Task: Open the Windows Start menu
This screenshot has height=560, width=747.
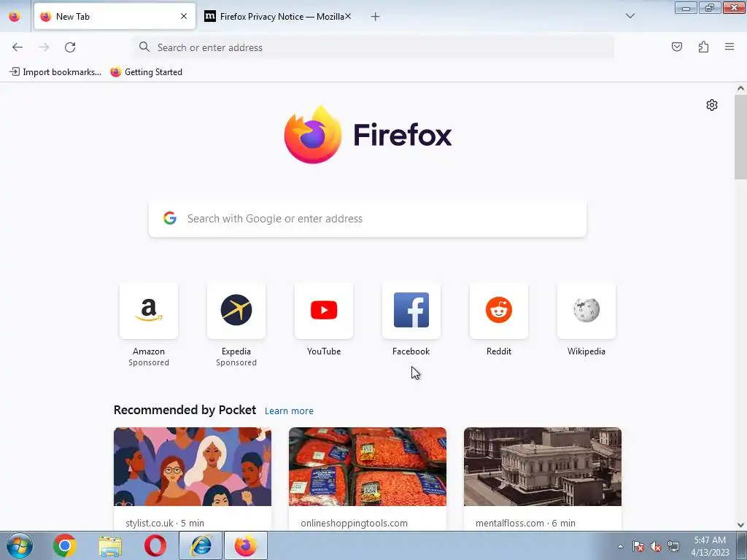Action: (x=20, y=545)
